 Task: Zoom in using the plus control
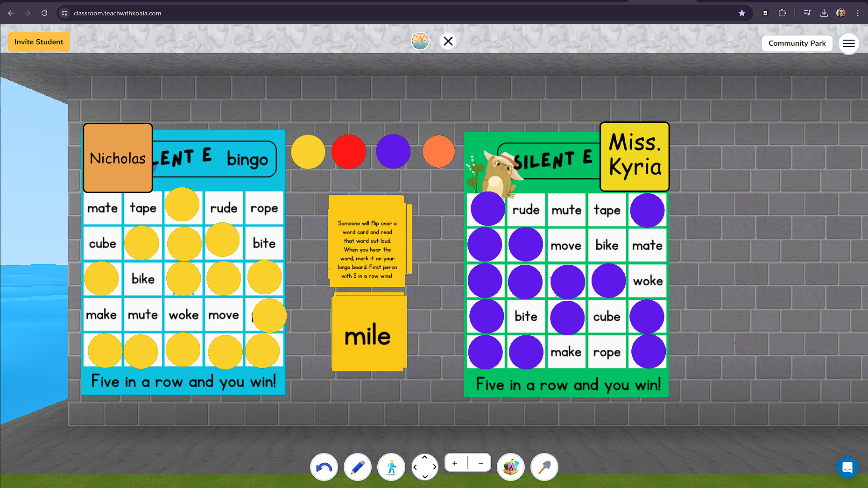tap(454, 462)
